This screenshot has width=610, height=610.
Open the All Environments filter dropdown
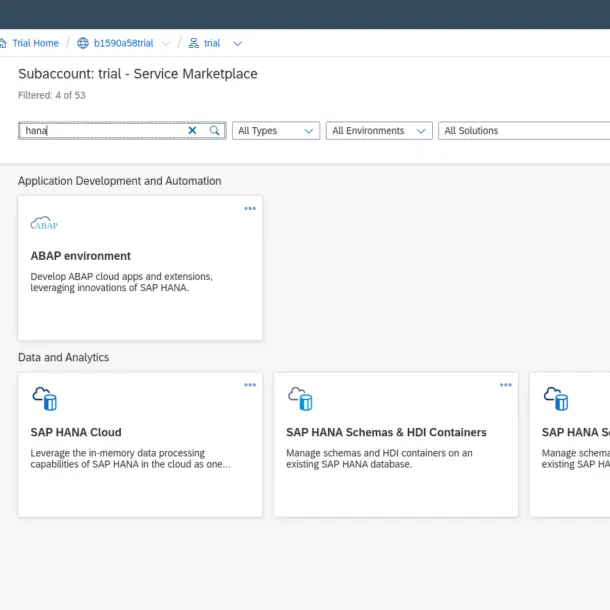pos(379,130)
